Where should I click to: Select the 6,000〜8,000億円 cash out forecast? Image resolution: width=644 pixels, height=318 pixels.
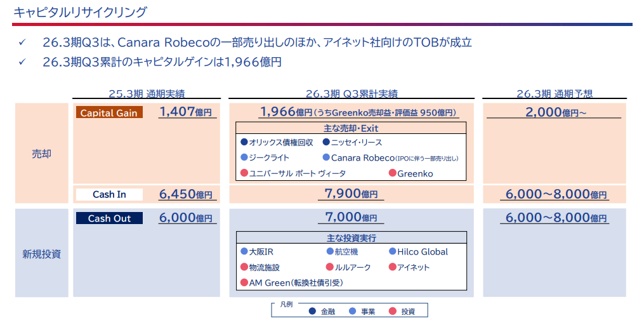click(x=555, y=218)
